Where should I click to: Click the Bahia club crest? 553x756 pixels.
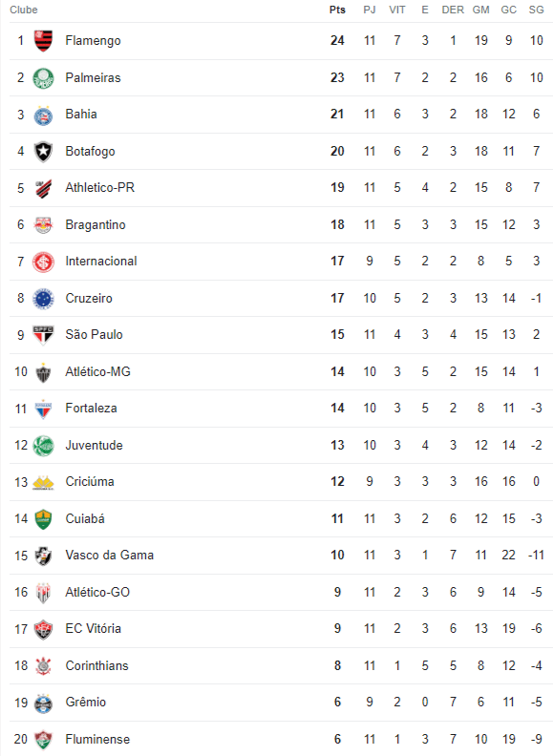[x=43, y=115]
